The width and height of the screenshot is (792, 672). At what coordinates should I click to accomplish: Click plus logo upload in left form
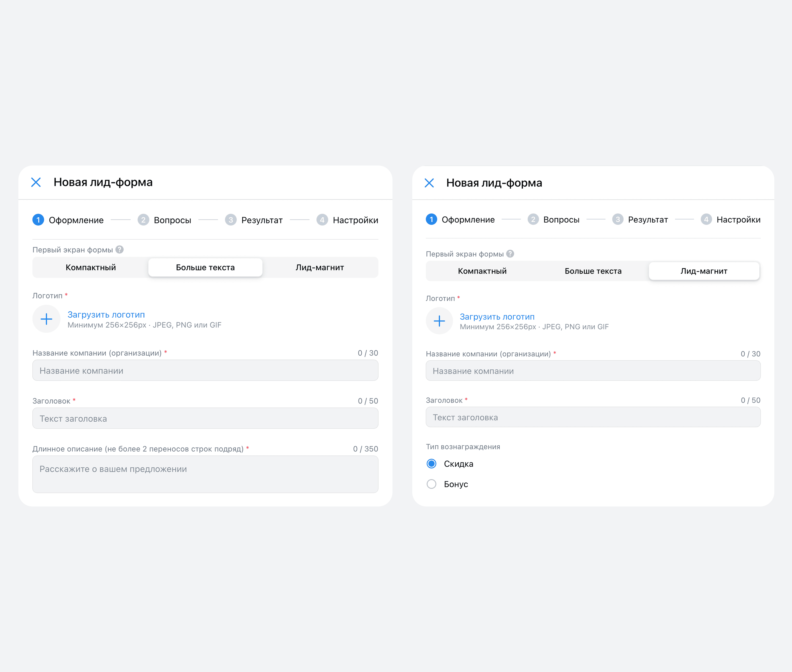(46, 319)
